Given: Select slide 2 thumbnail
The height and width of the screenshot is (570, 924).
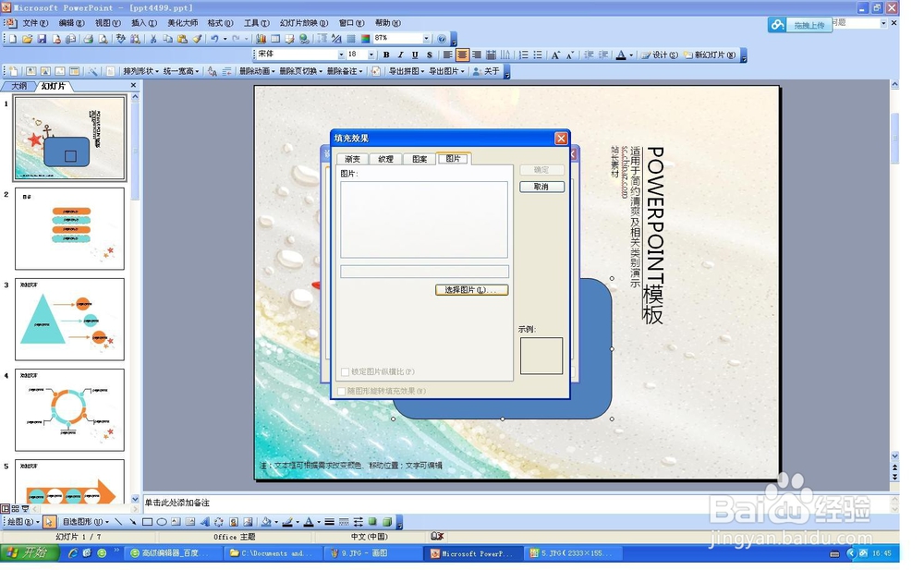Looking at the screenshot, I should tap(69, 229).
